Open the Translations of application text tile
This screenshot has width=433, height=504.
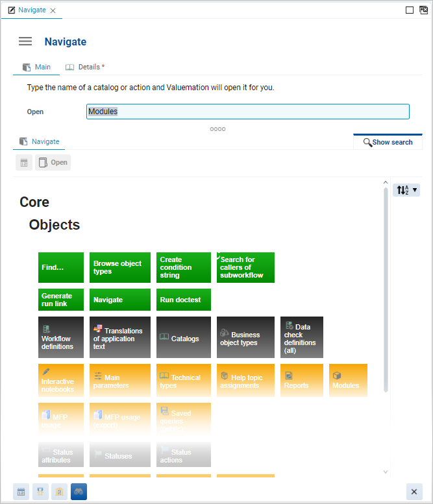(x=120, y=337)
